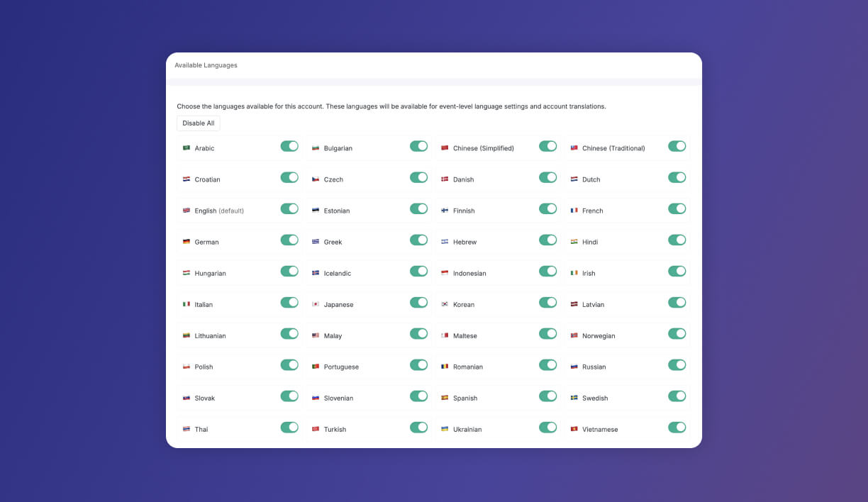Click the Spanish flag icon

coord(446,398)
